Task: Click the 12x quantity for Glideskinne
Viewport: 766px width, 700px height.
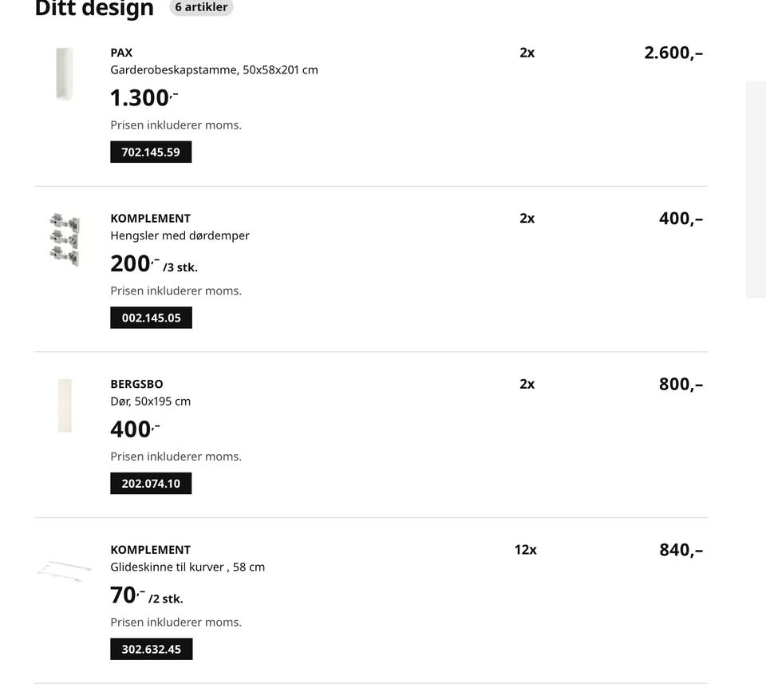Action: tap(525, 550)
